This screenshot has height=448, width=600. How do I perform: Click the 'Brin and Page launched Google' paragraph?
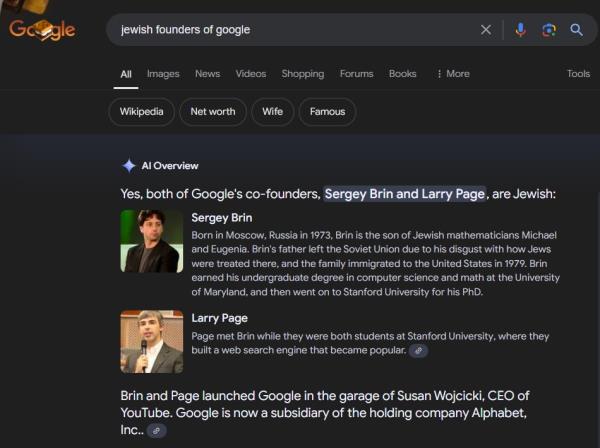[x=325, y=413]
